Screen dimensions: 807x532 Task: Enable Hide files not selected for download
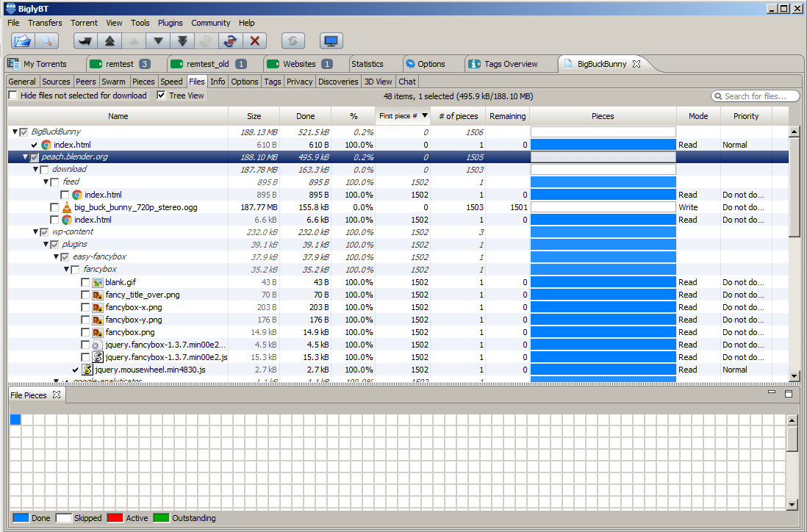(13, 96)
